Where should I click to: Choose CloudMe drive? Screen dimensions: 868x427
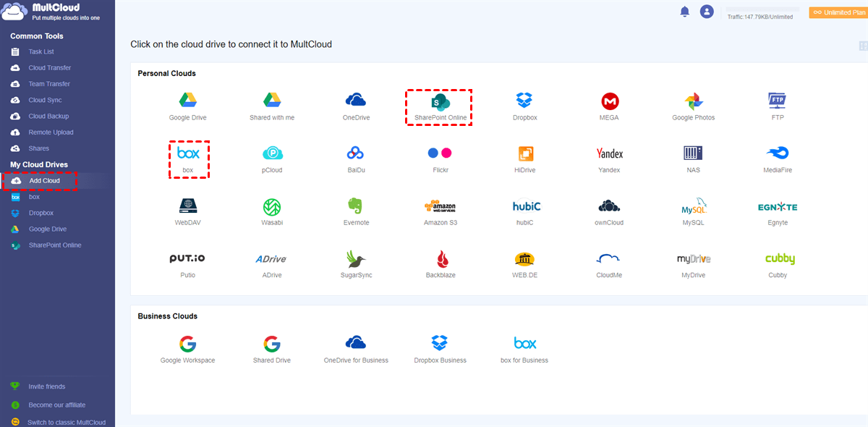click(609, 266)
